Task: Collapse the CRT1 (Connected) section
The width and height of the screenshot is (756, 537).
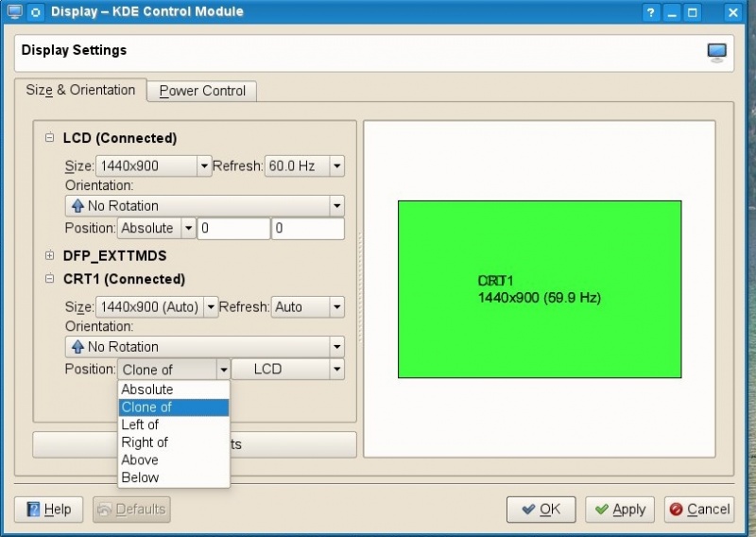Action: point(50,279)
